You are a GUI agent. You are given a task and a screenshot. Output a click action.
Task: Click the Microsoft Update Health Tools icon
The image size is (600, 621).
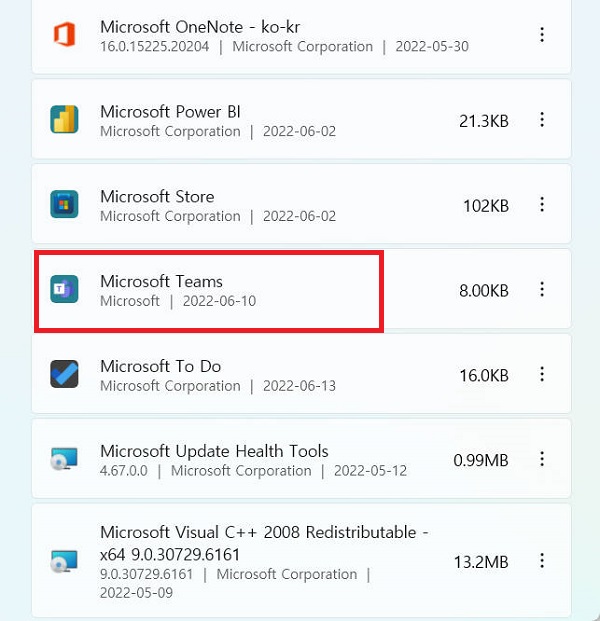pos(64,458)
